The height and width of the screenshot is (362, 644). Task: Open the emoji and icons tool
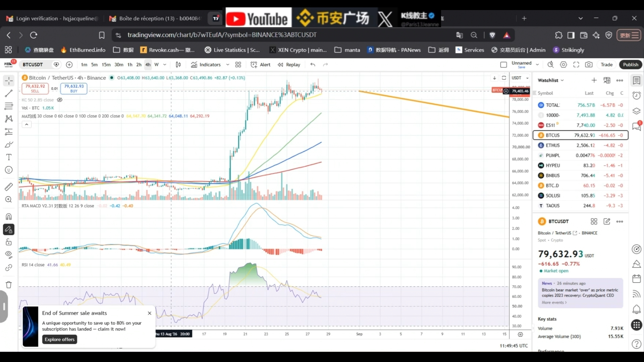point(9,170)
